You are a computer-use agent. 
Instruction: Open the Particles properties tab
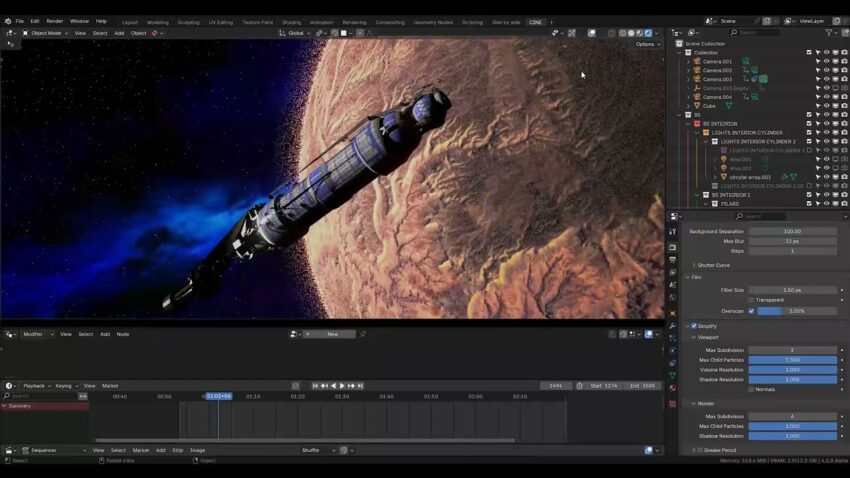pos(673,338)
